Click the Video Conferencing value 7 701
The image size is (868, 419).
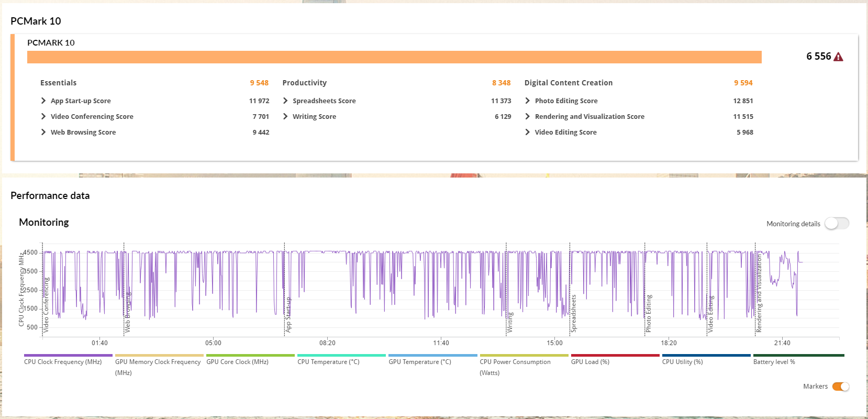261,116
